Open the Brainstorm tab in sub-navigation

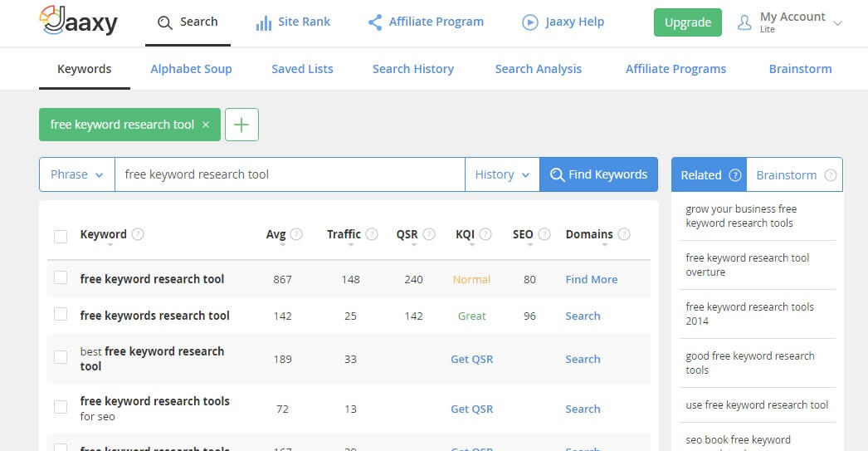coord(800,69)
